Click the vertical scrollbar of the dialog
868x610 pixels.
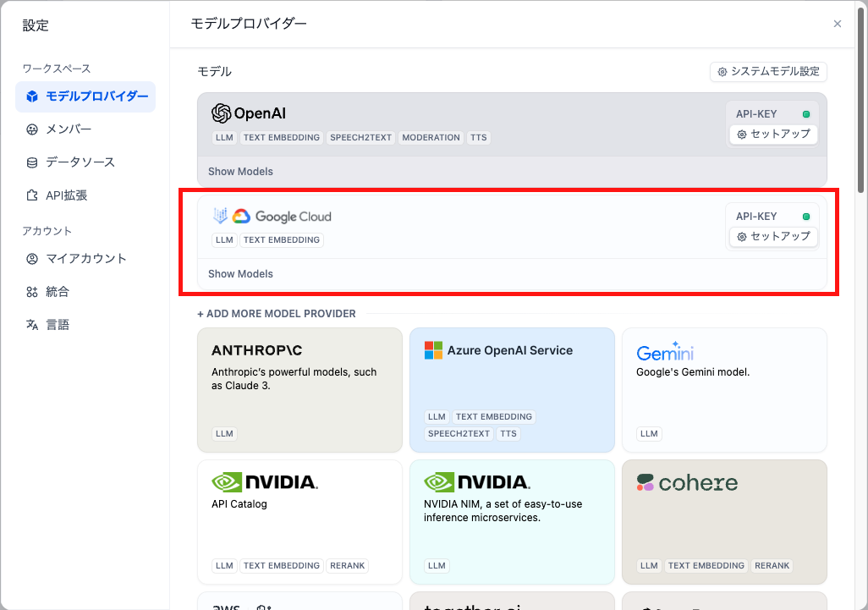860,100
